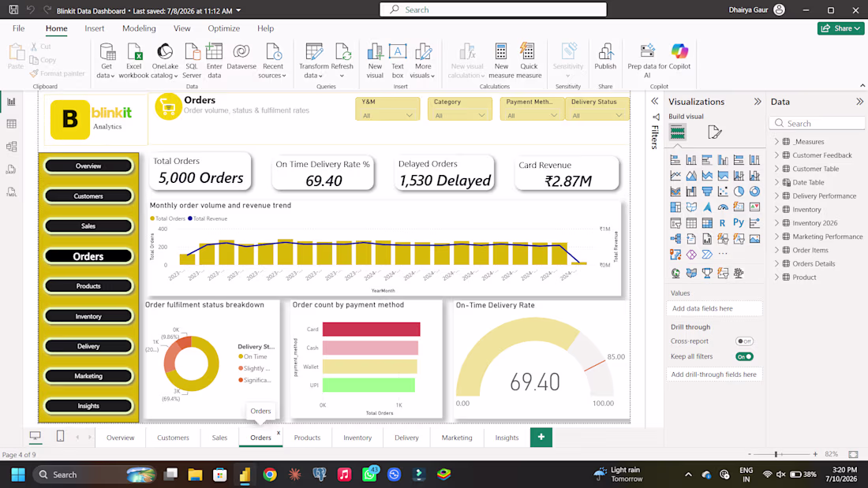Expand the Product table
The height and width of the screenshot is (488, 868).
[x=776, y=278]
